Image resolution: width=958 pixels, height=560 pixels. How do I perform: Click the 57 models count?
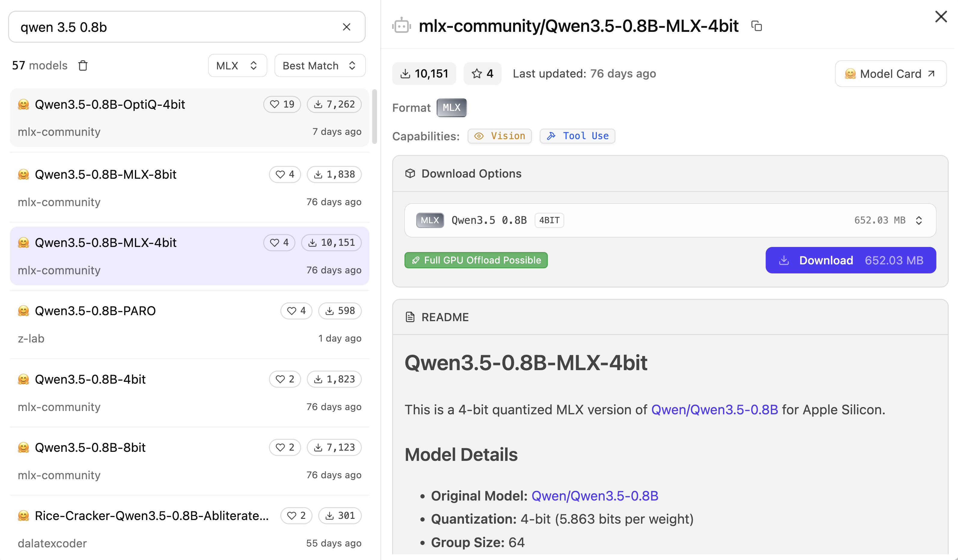pos(40,66)
